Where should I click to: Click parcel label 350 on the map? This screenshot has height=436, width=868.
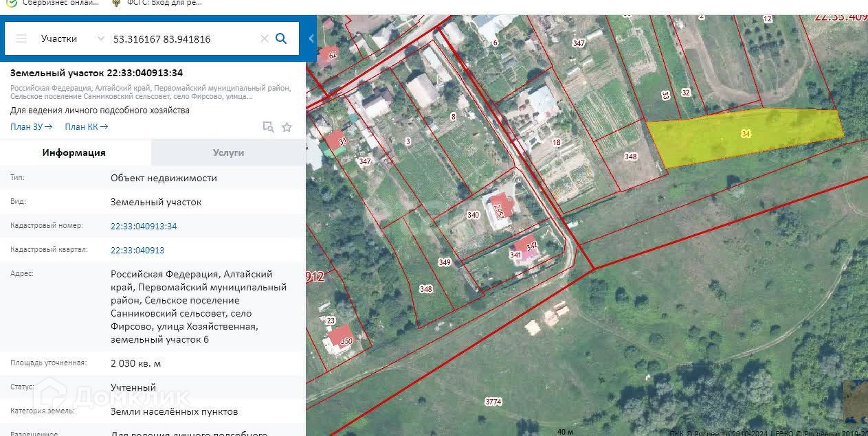pos(346,341)
